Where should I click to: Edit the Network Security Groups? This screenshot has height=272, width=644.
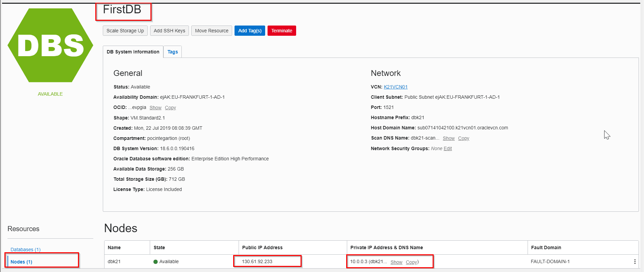pos(448,148)
